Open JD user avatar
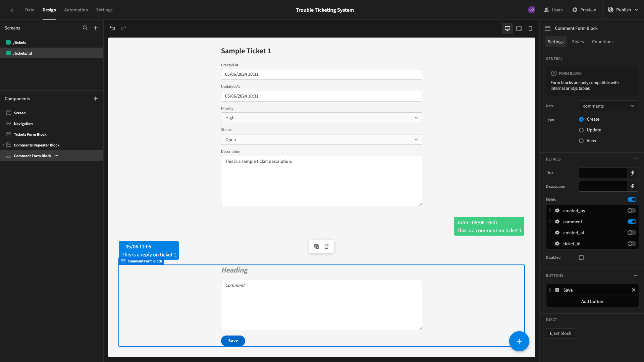 (532, 10)
